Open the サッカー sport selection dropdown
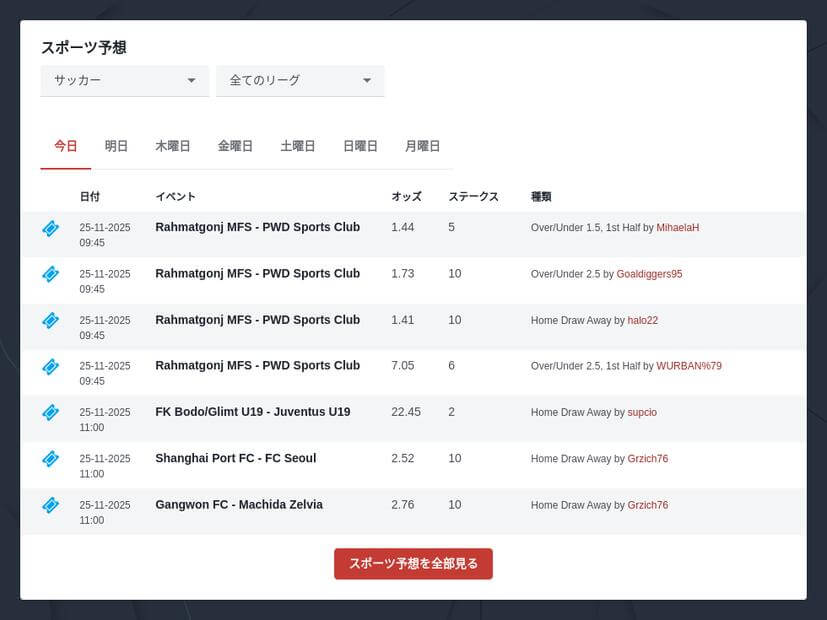Screen dimensions: 827x620 124,81
